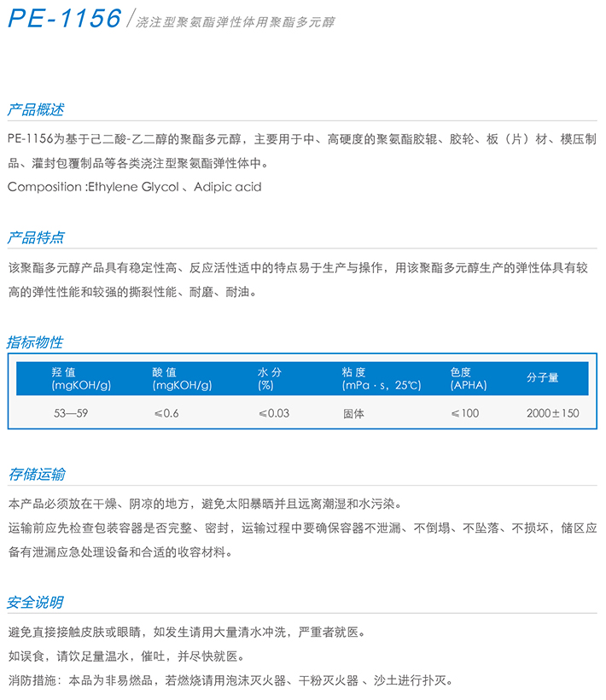Click the 羟值 column header
Screen dimensions: 606x700
[x=81, y=378]
